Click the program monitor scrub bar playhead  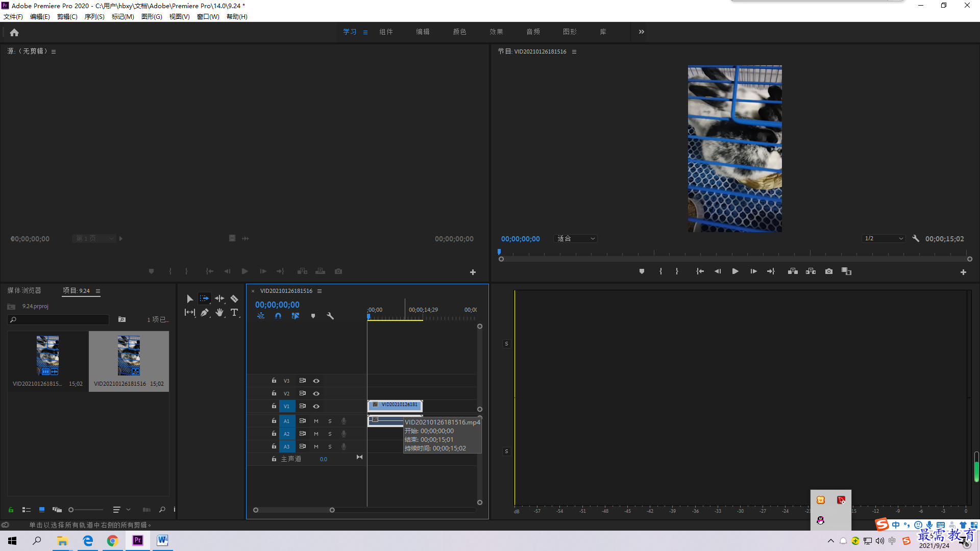coord(499,252)
